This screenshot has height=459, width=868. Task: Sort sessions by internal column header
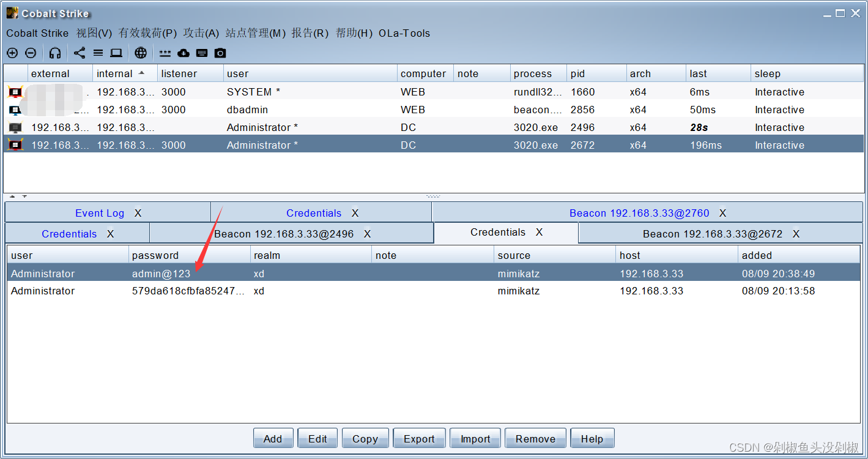coord(125,73)
